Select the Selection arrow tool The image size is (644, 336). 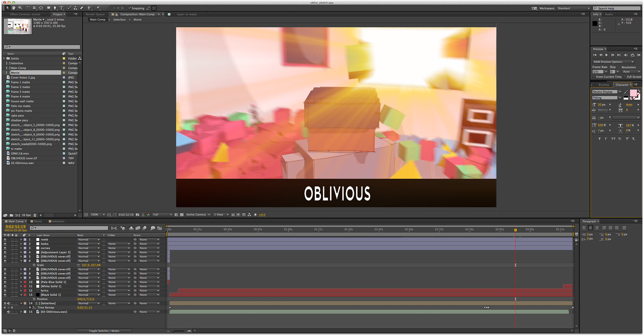[7, 8]
